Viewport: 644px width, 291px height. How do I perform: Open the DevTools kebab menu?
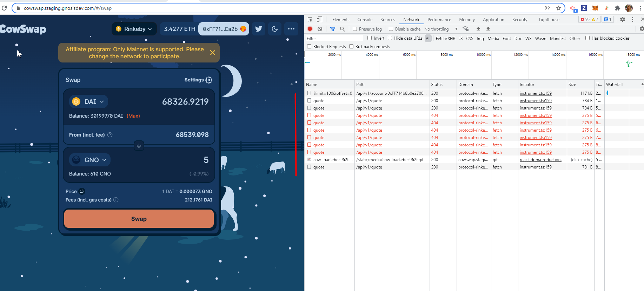click(632, 20)
